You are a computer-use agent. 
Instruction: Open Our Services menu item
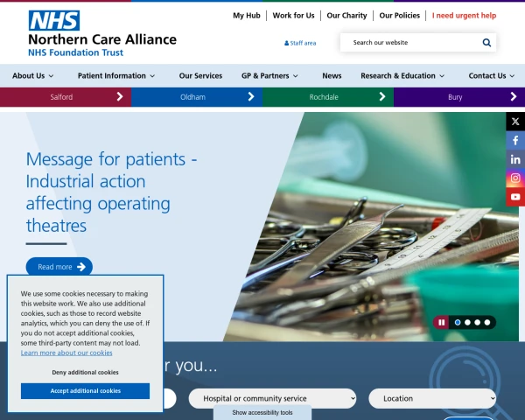coord(200,76)
